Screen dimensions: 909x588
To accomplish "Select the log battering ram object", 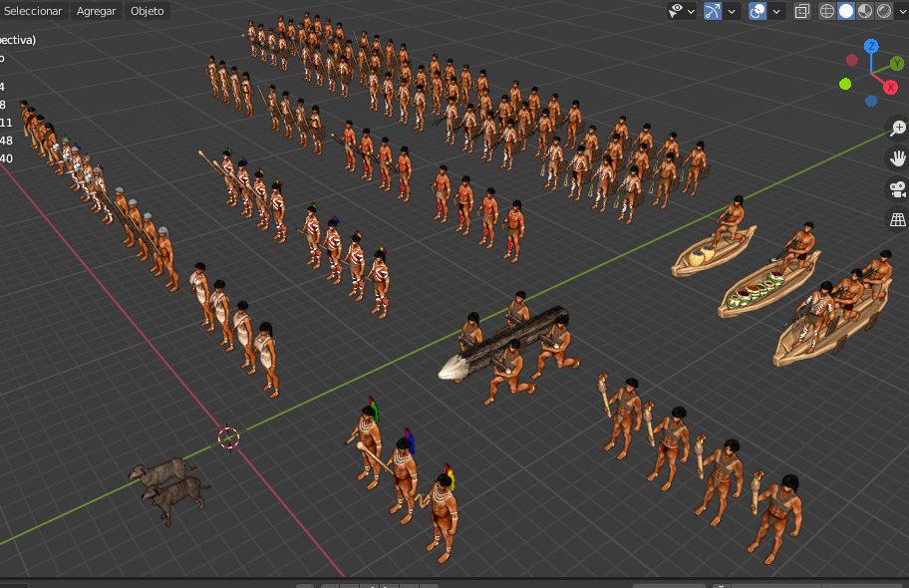I will [x=502, y=342].
